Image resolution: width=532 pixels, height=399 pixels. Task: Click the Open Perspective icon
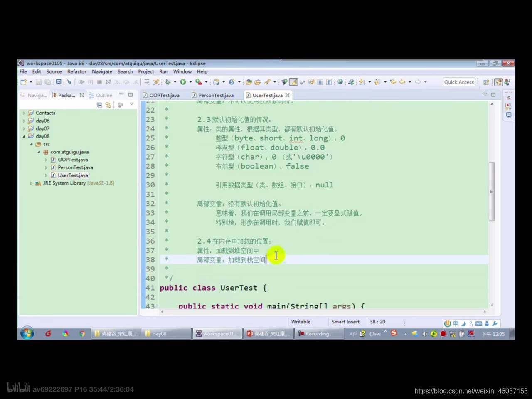pyautogui.click(x=486, y=82)
